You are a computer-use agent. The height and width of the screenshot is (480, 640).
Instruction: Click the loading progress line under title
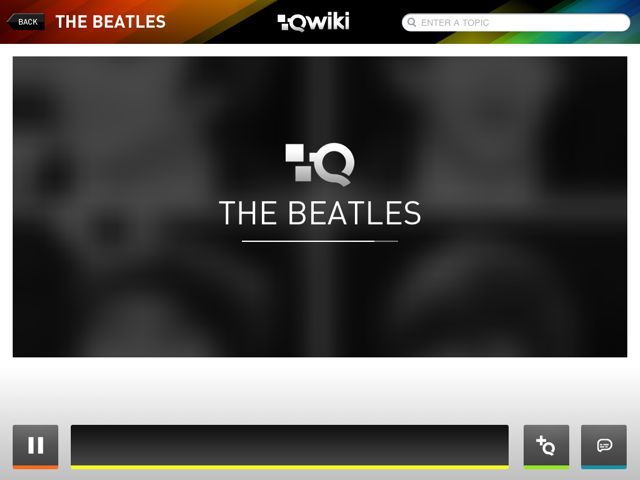pos(320,241)
